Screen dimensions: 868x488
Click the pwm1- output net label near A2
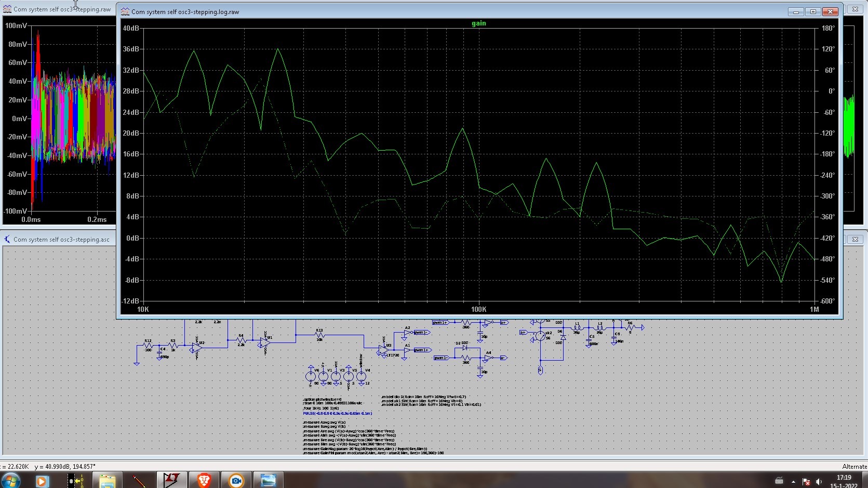pos(421,332)
